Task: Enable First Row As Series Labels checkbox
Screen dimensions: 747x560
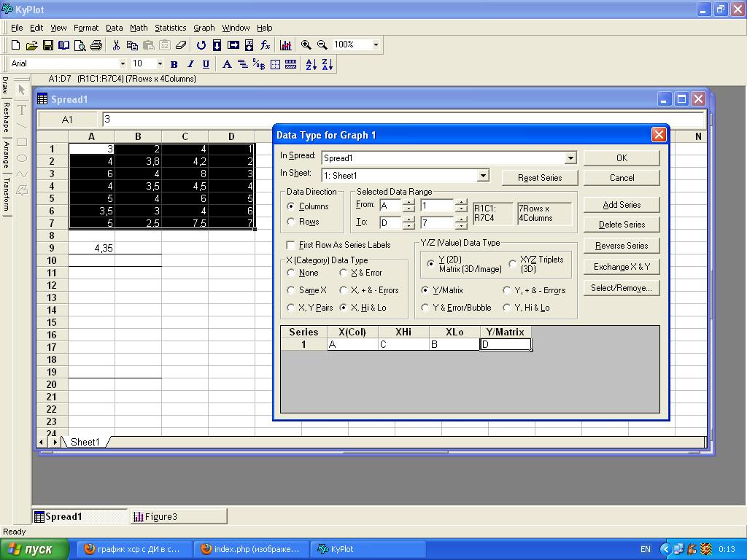Action: (291, 245)
